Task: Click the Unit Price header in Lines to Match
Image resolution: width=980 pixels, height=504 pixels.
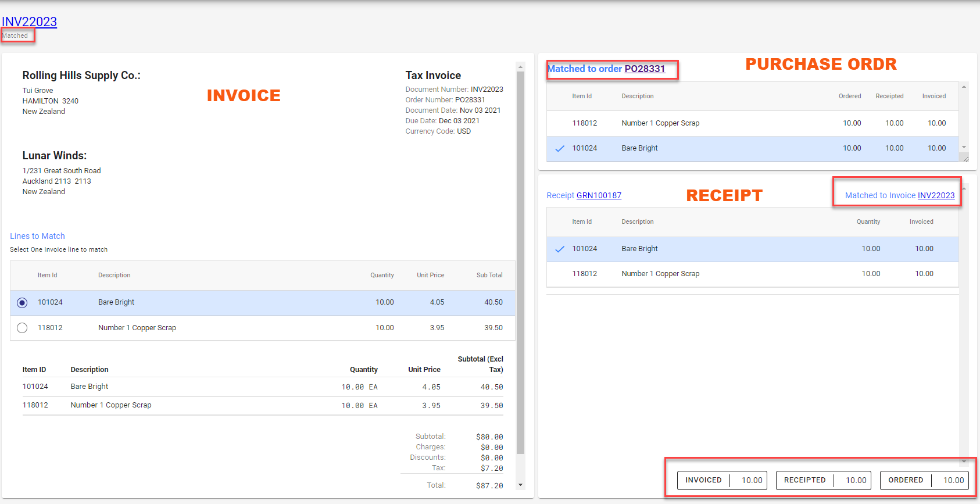Action: click(430, 275)
